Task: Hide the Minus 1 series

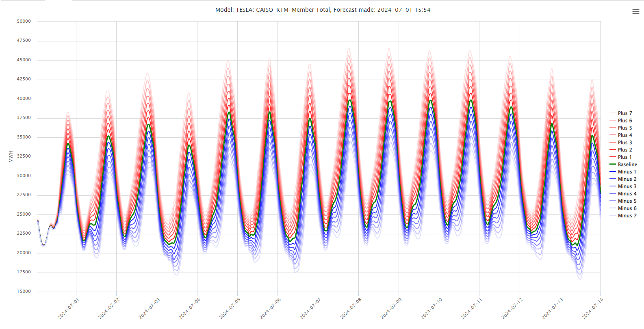Action: click(623, 172)
